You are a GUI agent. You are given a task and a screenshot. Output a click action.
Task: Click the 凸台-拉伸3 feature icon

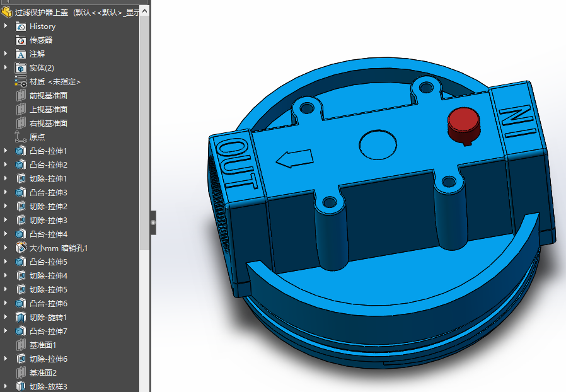(x=21, y=192)
